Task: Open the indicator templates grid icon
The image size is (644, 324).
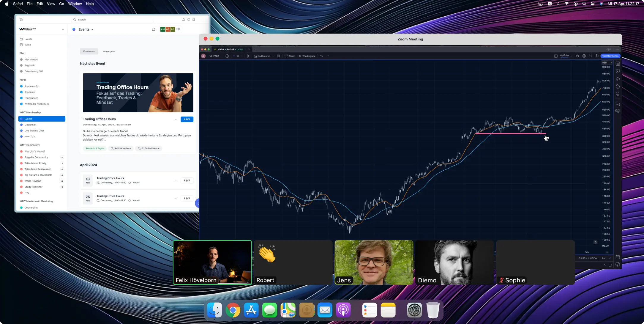Action: (x=278, y=56)
